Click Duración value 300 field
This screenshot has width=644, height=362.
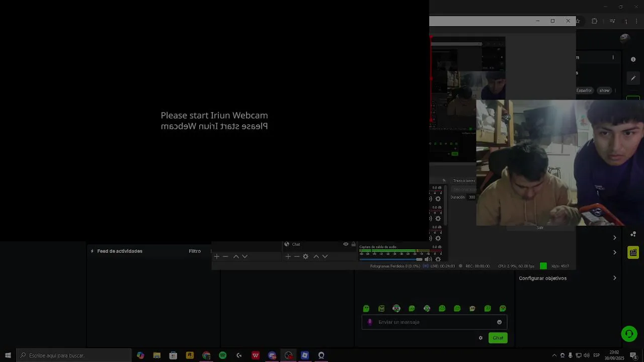point(471,197)
